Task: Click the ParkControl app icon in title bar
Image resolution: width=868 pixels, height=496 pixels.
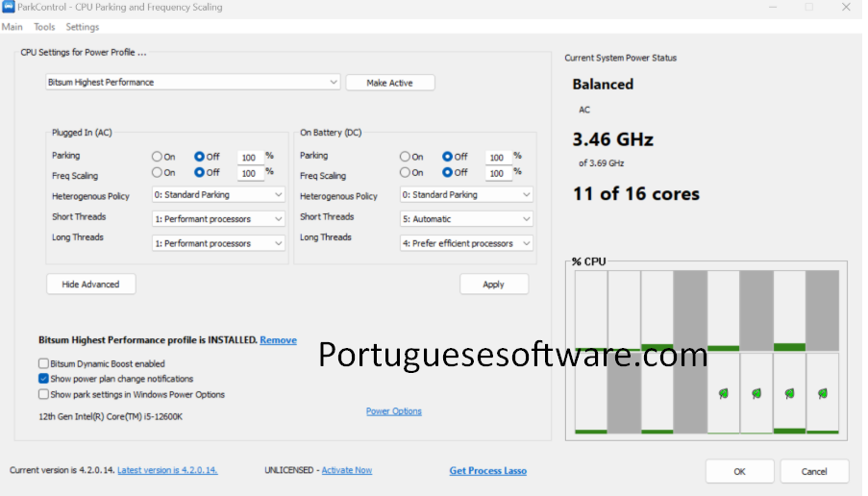Action: [x=8, y=8]
